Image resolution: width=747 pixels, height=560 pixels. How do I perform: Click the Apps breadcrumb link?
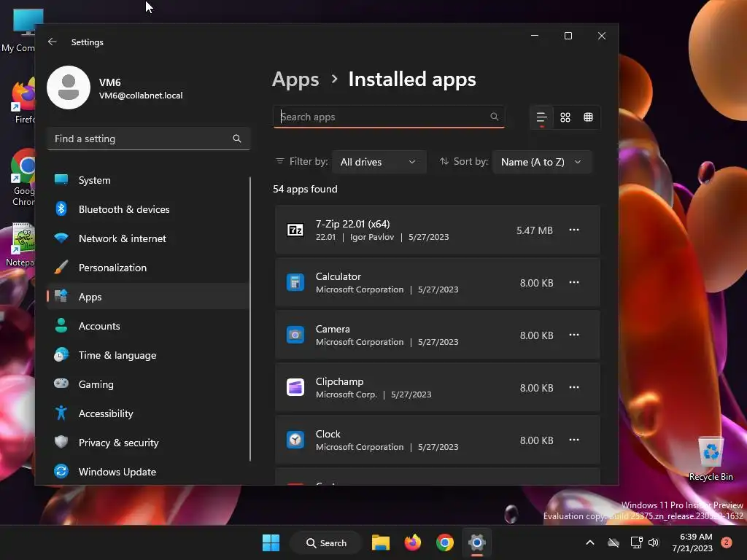click(x=295, y=79)
